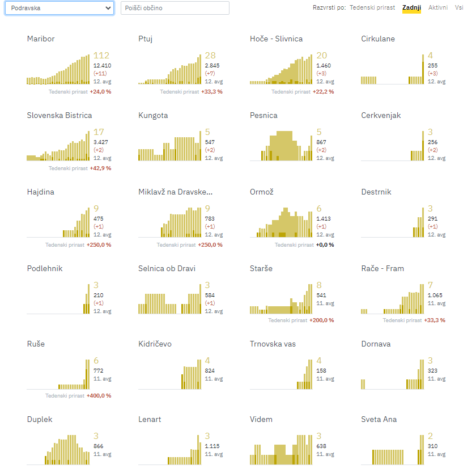Select the Zadnji sort option
476x473 pixels.
[411, 7]
